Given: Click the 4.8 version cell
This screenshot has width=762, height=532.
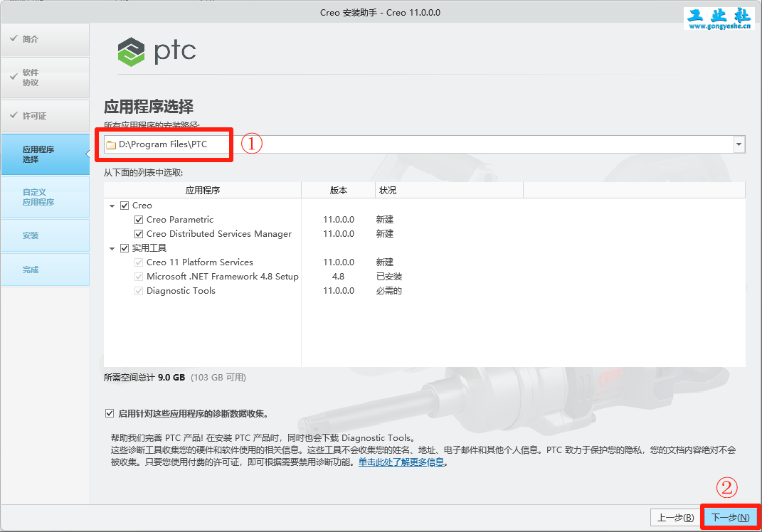Looking at the screenshot, I should 338,277.
